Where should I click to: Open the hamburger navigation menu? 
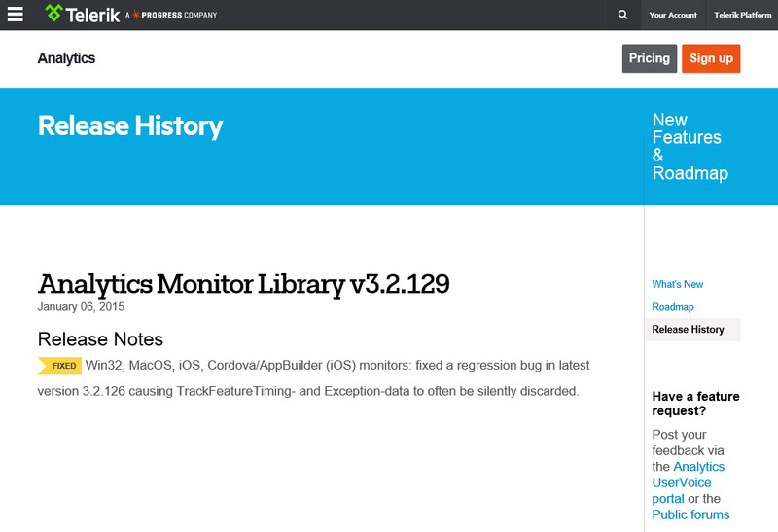(x=15, y=15)
